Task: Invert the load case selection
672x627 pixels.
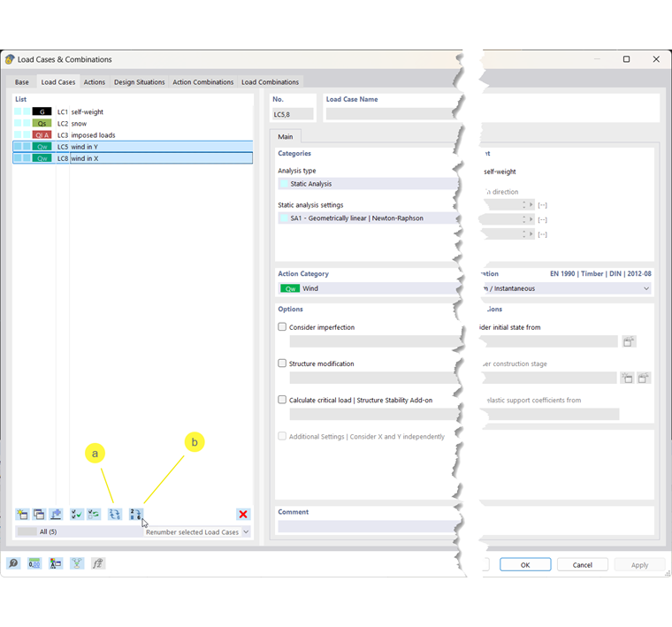Action: [x=94, y=514]
